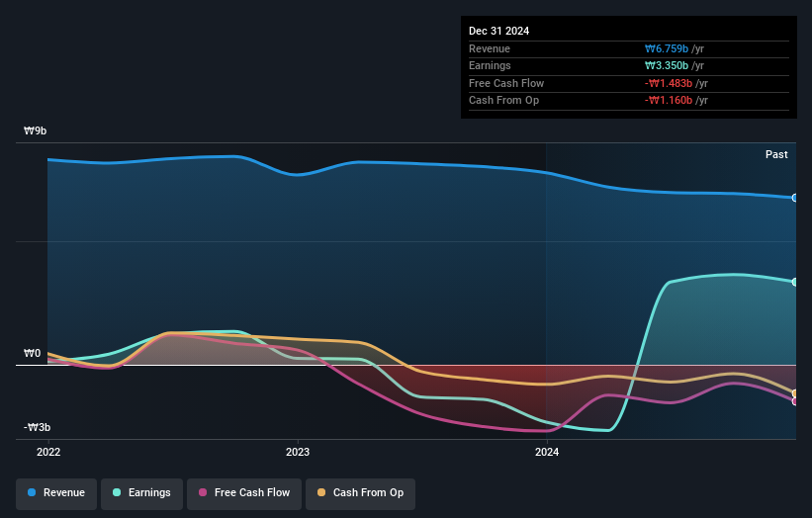Click the -₩1.160b cash from op value

[669, 101]
